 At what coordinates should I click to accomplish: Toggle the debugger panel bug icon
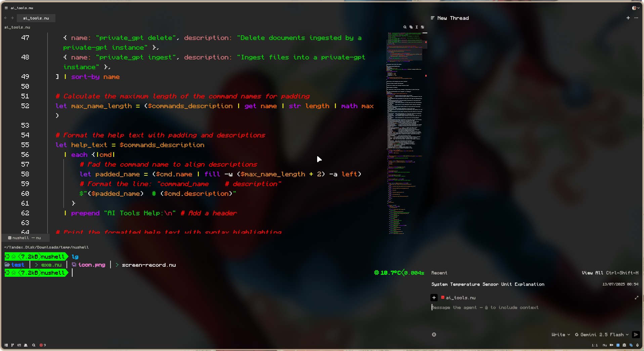pyautogui.click(x=625, y=345)
